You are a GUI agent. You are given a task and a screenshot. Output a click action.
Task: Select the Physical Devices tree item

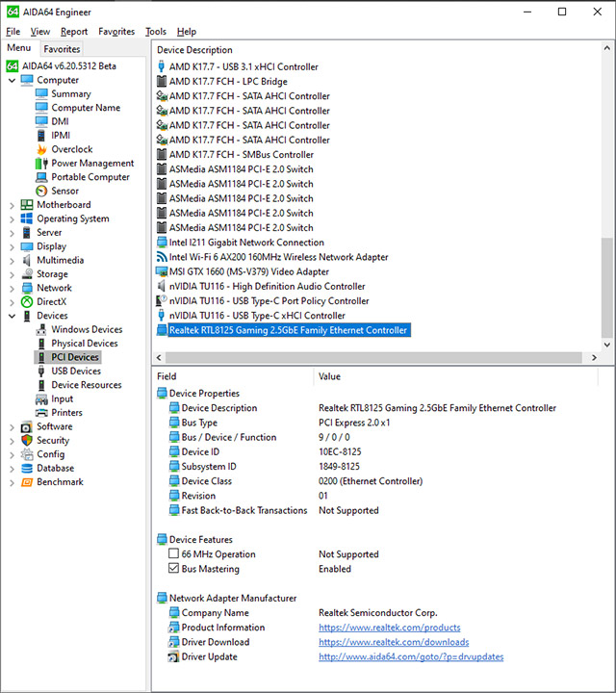point(85,343)
